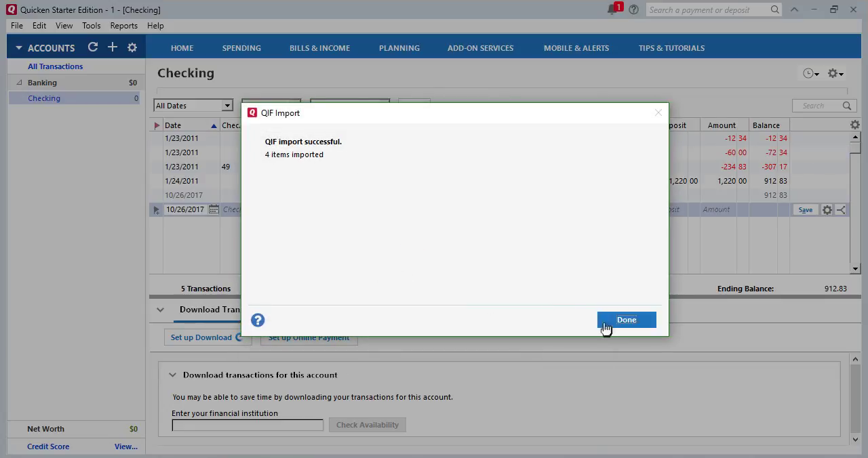Open the help icon in QIF Import dialog
The image size is (868, 458).
(x=258, y=320)
